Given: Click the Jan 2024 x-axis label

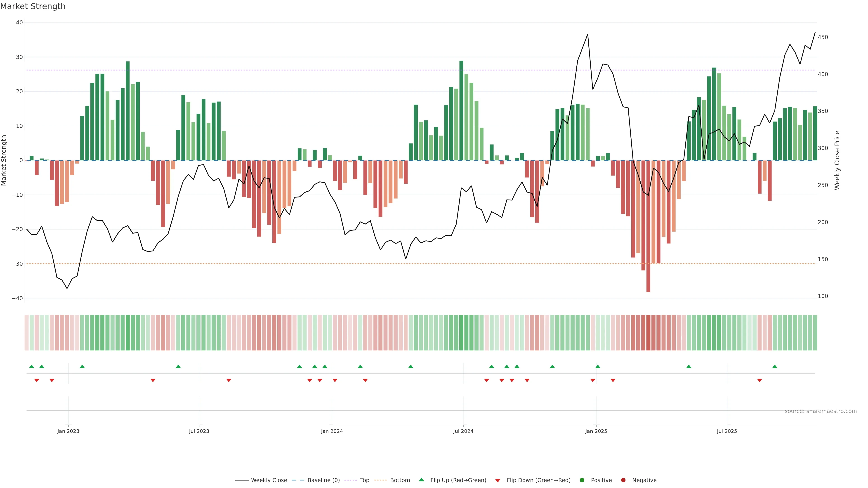Looking at the screenshot, I should coord(332,431).
